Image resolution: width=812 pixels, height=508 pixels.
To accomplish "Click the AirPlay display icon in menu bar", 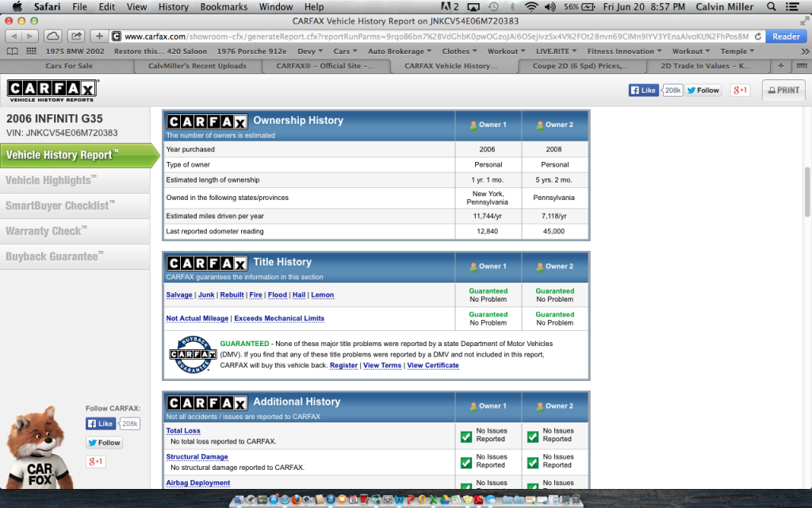I will coord(473,6).
